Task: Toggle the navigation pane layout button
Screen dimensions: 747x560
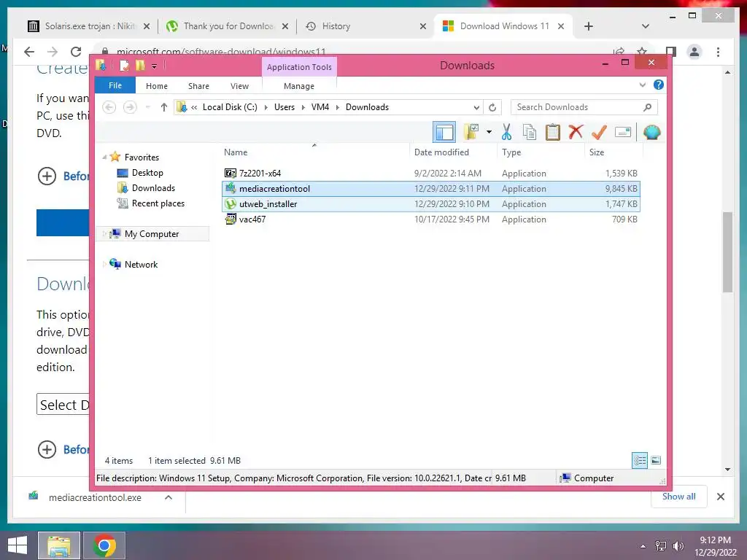Action: 444,133
